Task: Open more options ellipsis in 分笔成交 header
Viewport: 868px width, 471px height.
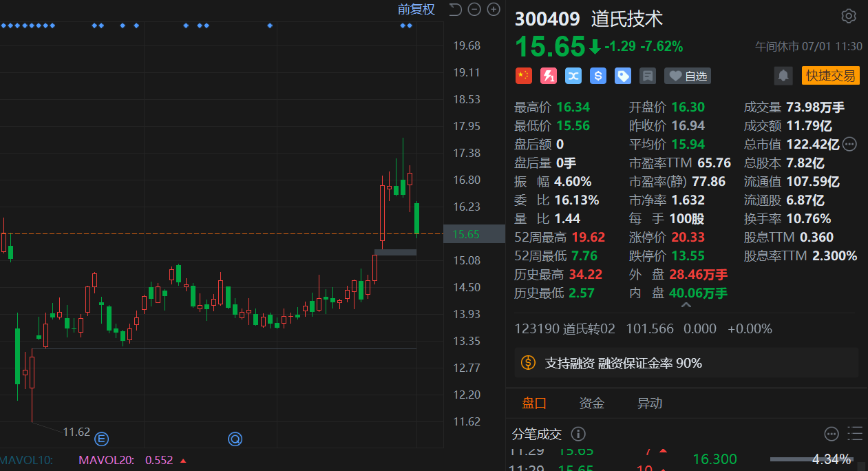Action: click(x=832, y=434)
